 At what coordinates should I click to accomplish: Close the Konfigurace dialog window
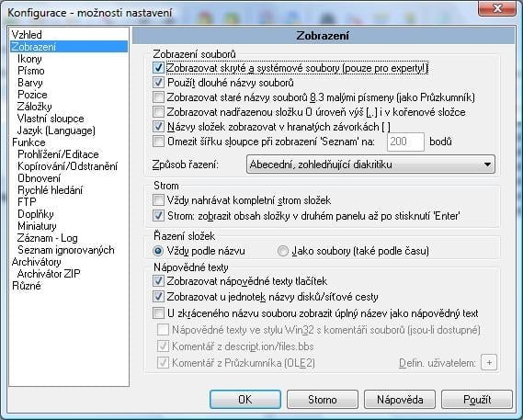[x=497, y=8]
